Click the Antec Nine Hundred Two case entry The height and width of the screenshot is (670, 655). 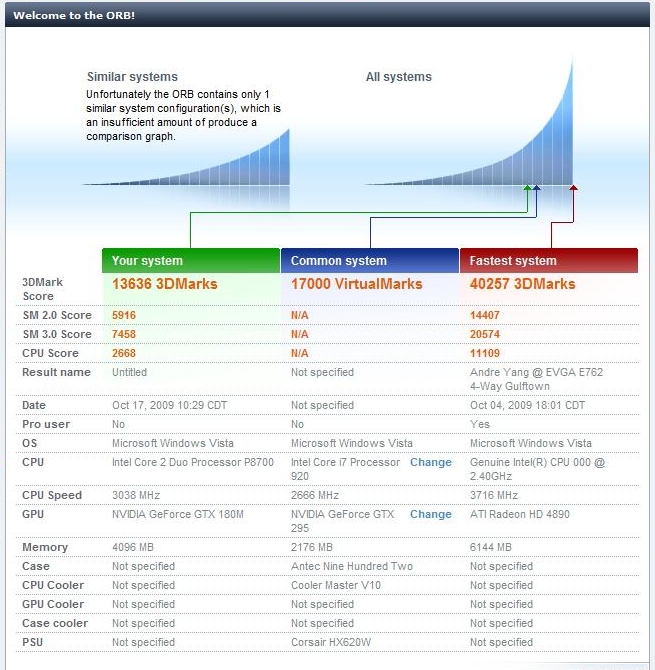coord(352,566)
